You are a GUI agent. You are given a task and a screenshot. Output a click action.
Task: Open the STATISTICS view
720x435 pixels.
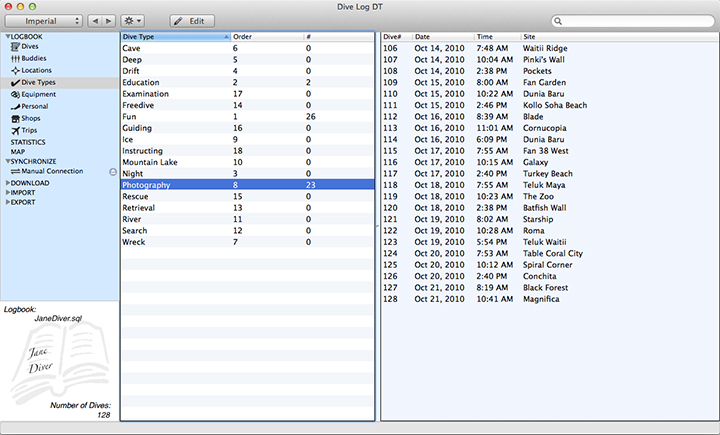[x=28, y=142]
